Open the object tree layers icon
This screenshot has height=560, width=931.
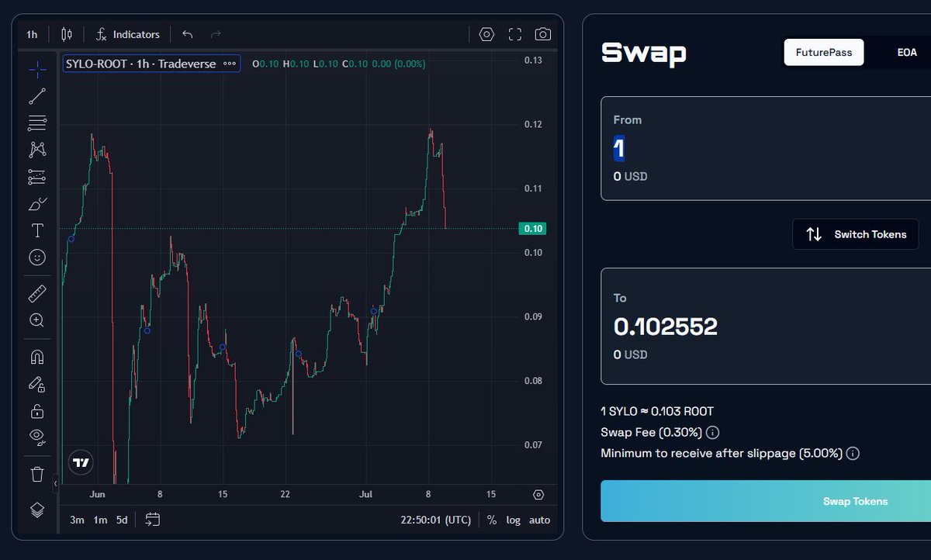point(36,510)
